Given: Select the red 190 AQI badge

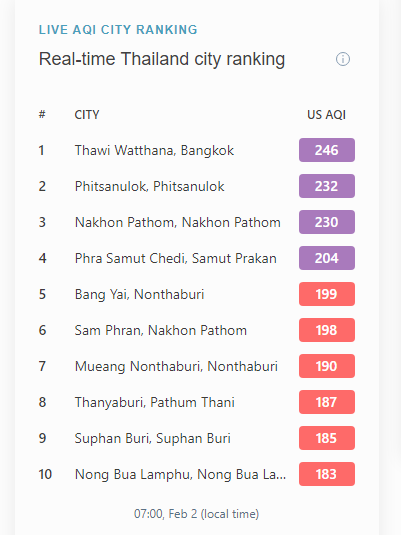Looking at the screenshot, I should point(327,366).
